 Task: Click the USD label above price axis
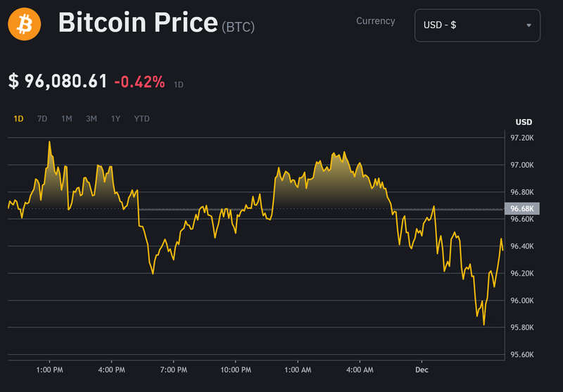pyautogui.click(x=524, y=122)
